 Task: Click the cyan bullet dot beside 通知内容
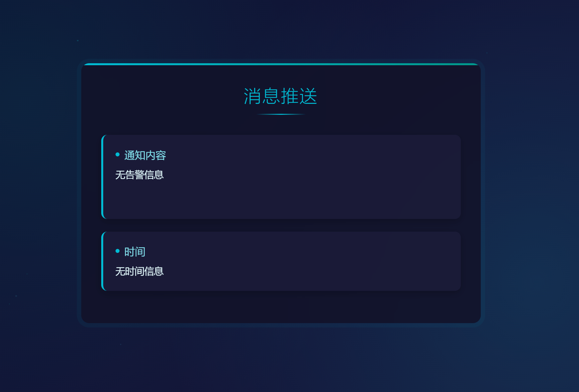(118, 154)
